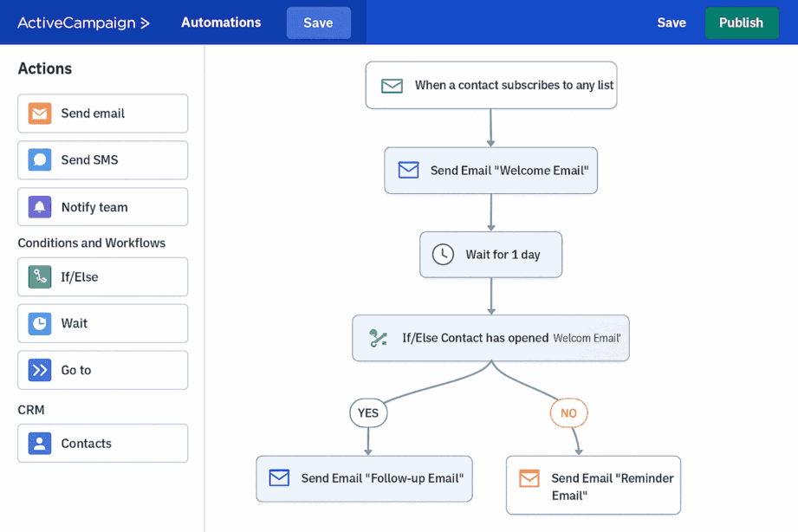Select the NO branch marker
This screenshot has height=532, width=798.
[x=569, y=413]
